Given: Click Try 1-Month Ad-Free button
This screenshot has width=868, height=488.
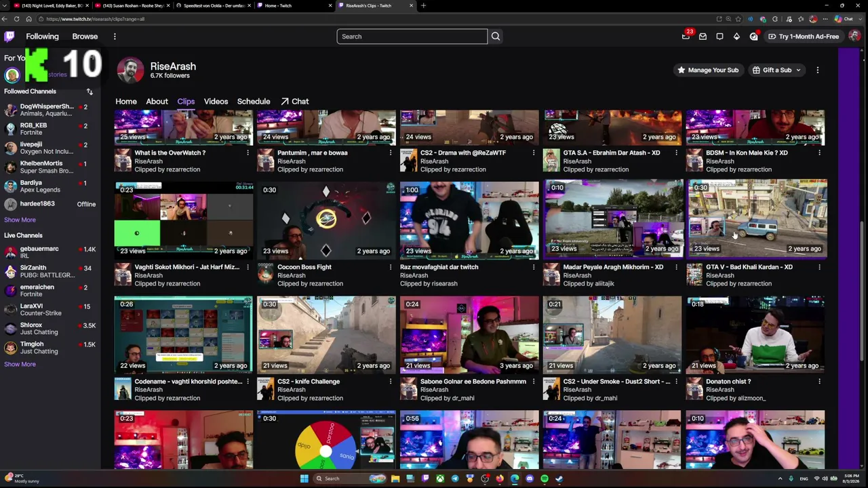Looking at the screenshot, I should (803, 37).
